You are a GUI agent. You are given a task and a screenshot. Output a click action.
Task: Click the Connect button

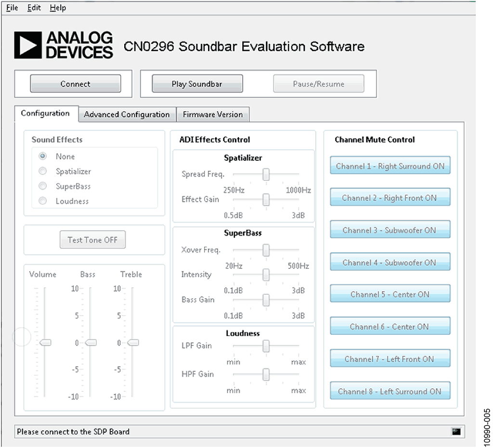[x=75, y=84]
